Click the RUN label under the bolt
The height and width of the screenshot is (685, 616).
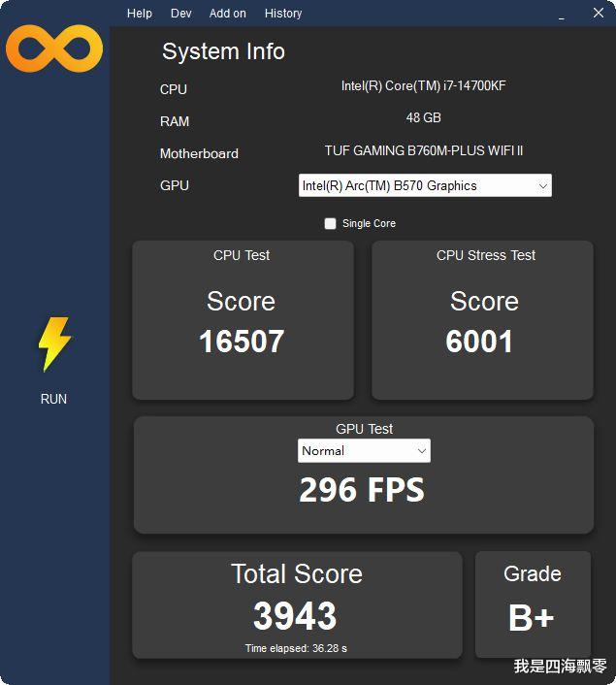pos(53,399)
